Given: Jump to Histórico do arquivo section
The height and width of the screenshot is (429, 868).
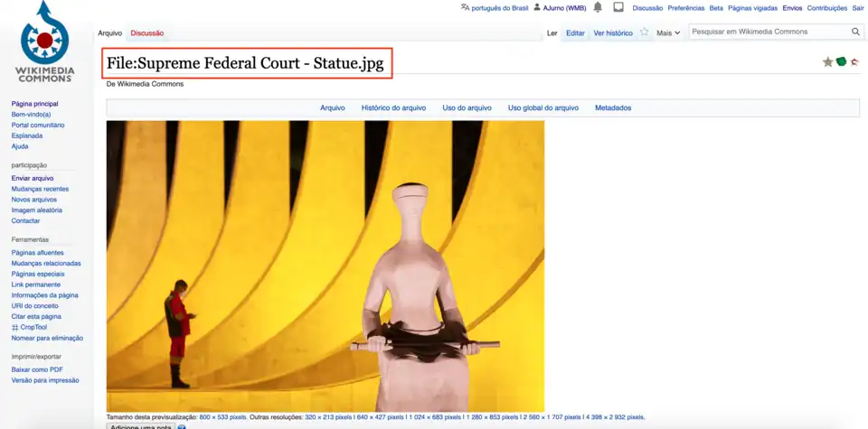Looking at the screenshot, I should pos(393,108).
